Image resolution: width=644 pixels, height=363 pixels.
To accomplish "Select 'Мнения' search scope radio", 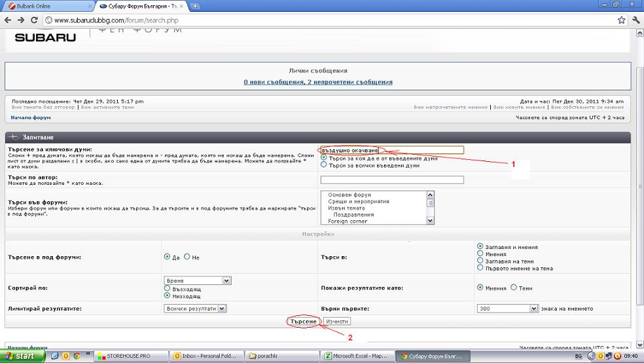I will pos(480,253).
